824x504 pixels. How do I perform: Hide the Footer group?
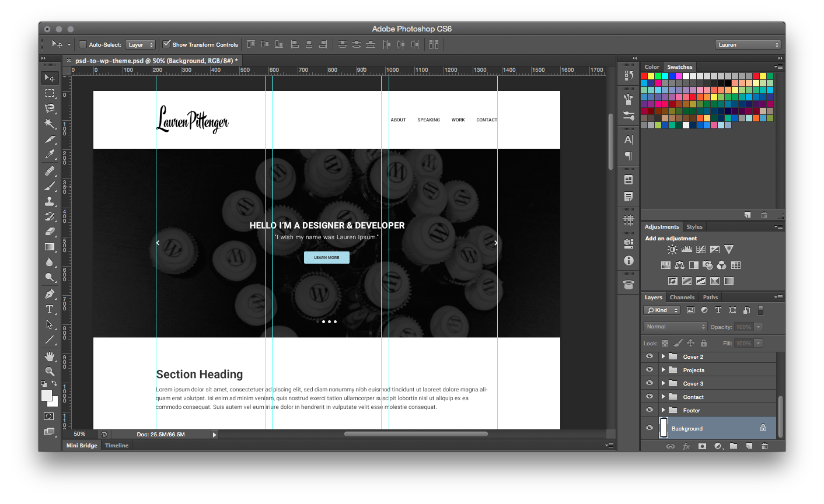click(649, 410)
